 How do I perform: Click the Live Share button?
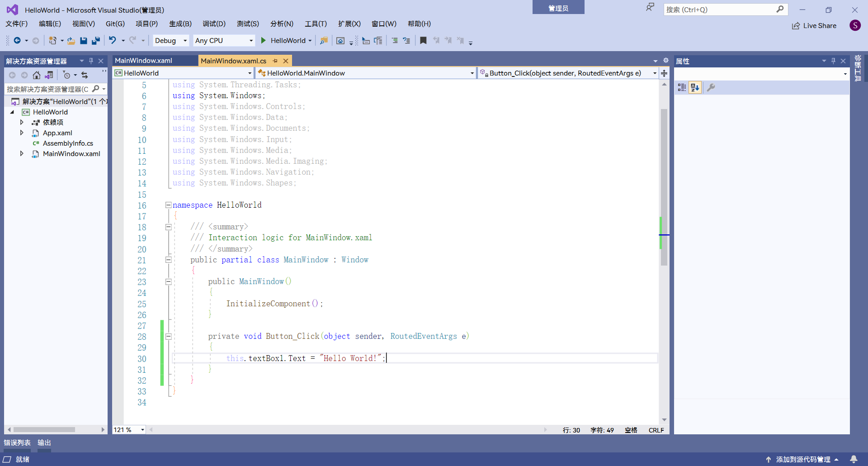814,26
